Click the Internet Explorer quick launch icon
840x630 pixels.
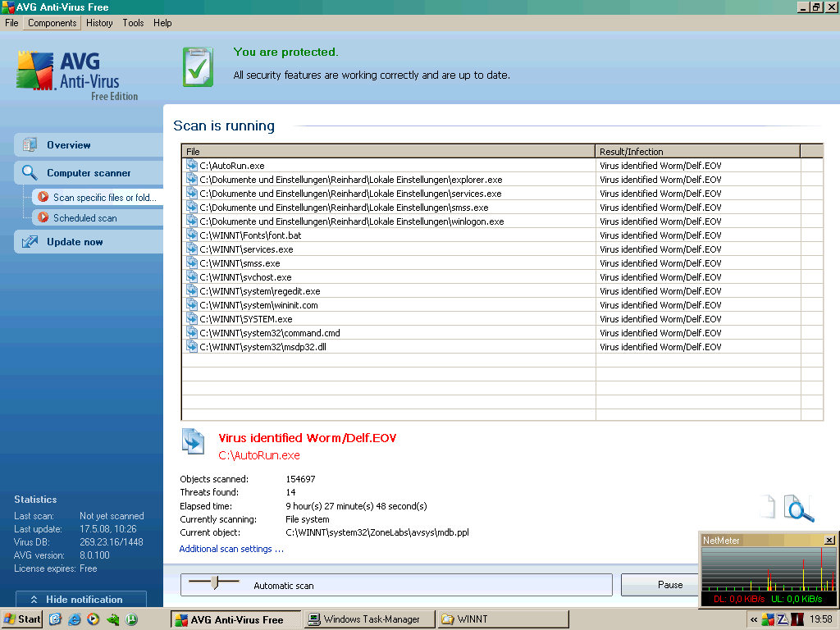coord(75,619)
